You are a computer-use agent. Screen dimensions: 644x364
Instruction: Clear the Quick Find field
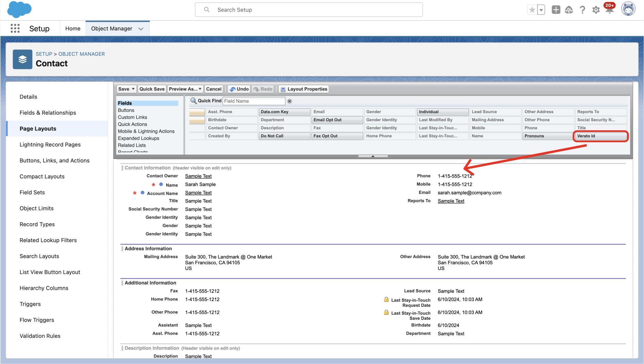click(x=289, y=101)
